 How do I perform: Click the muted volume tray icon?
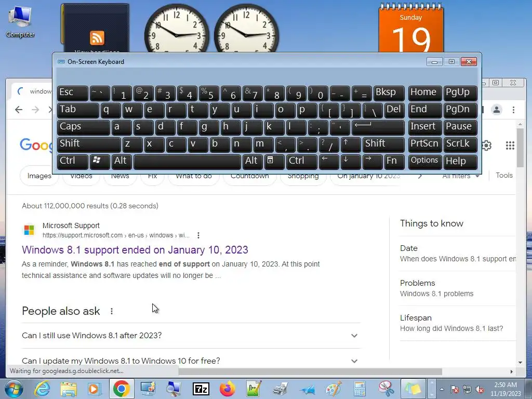[x=480, y=390]
